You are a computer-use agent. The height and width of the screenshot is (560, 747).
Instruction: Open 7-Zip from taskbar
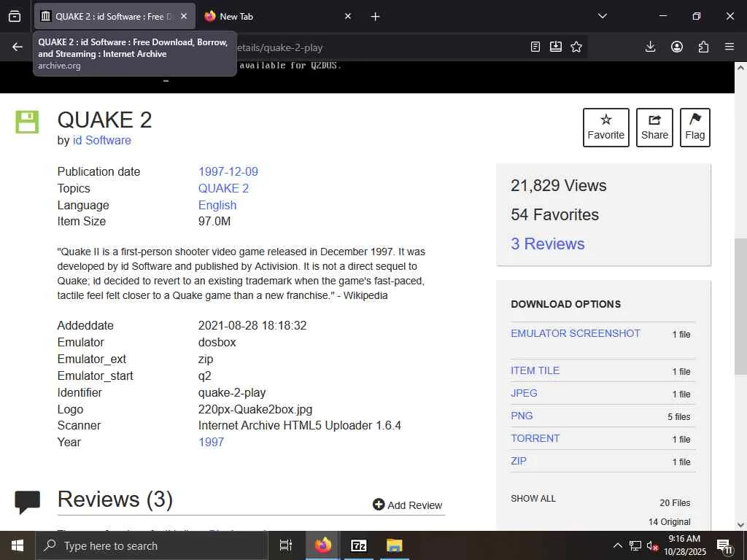pyautogui.click(x=358, y=545)
